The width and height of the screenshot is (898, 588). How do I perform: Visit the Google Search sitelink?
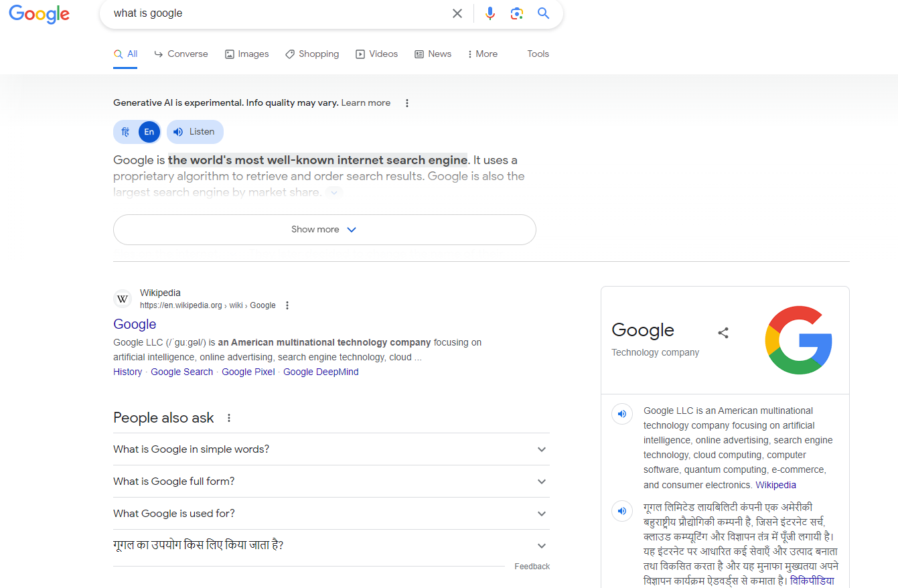click(181, 372)
